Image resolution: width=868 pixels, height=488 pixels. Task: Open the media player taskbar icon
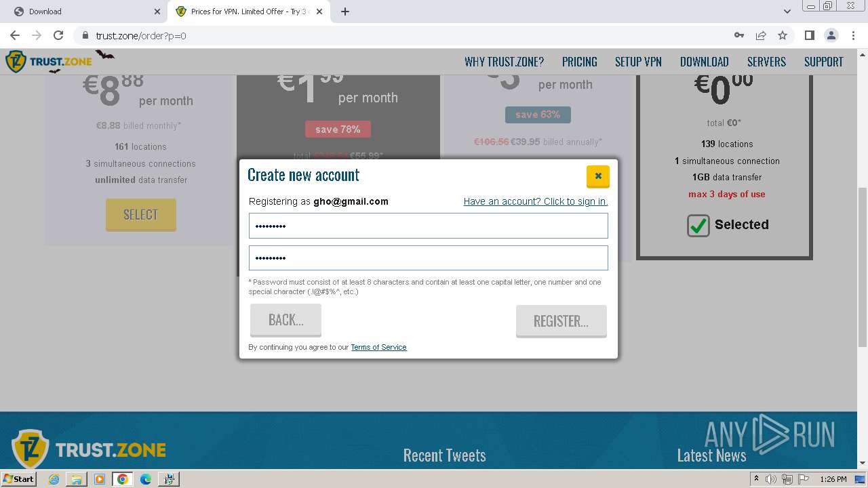(100, 479)
